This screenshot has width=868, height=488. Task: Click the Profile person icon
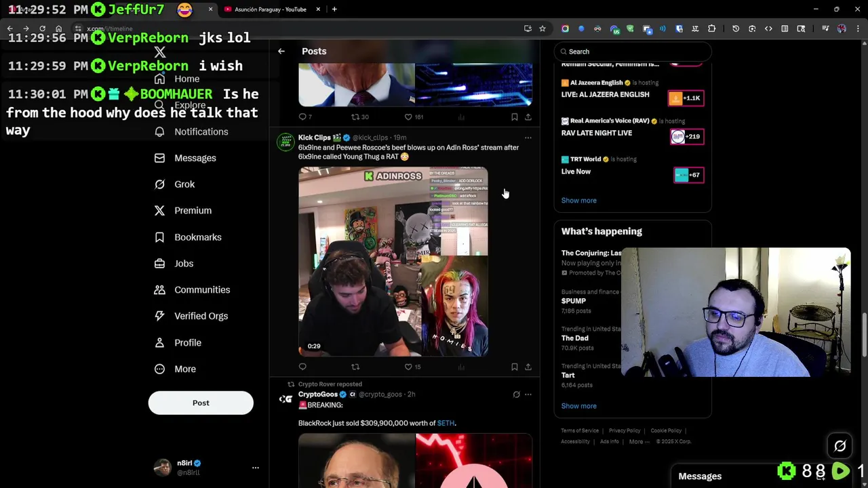(159, 342)
